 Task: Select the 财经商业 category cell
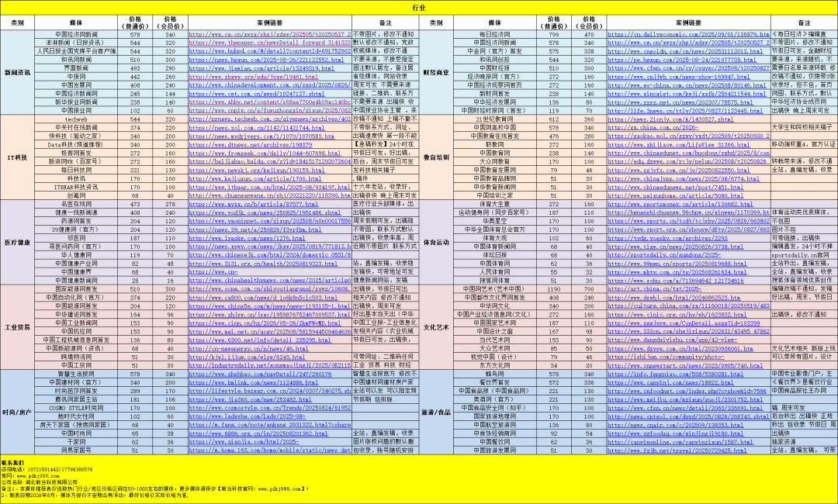pos(436,72)
